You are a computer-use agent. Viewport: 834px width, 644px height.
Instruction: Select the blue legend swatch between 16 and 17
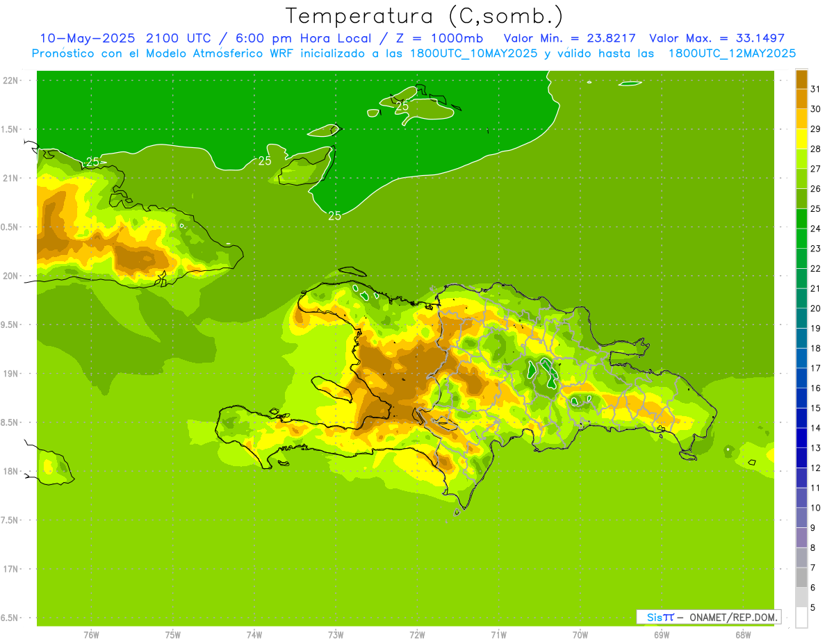tap(801, 378)
